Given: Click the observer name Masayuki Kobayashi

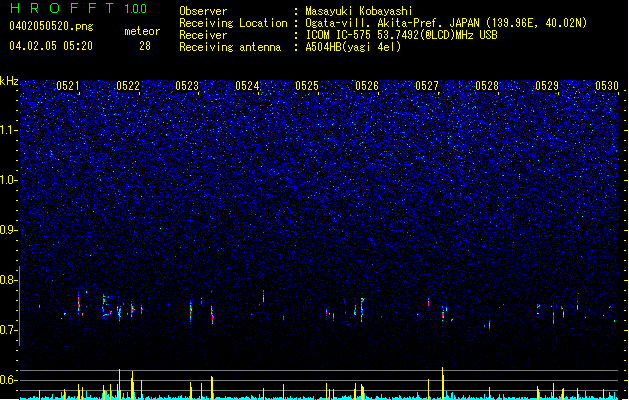Looking at the screenshot, I should (359, 11).
